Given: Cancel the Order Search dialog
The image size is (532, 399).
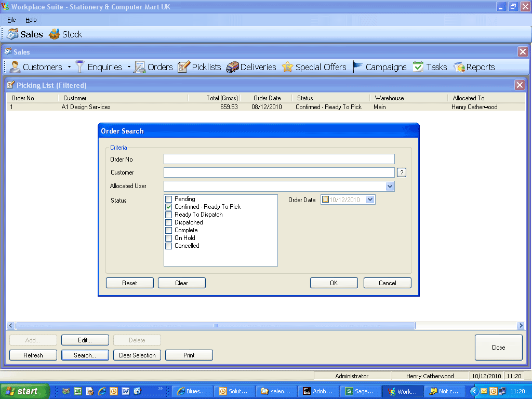Looking at the screenshot, I should click(x=388, y=283).
